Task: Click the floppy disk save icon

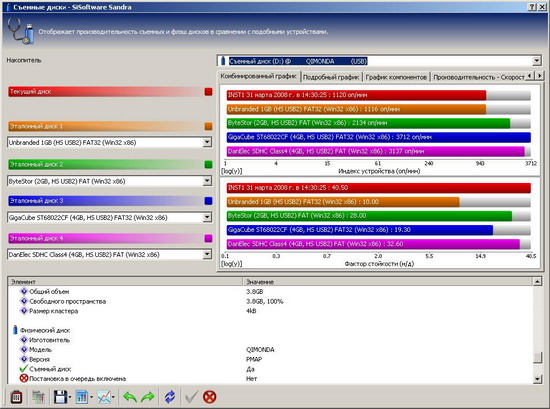Action: [x=60, y=397]
